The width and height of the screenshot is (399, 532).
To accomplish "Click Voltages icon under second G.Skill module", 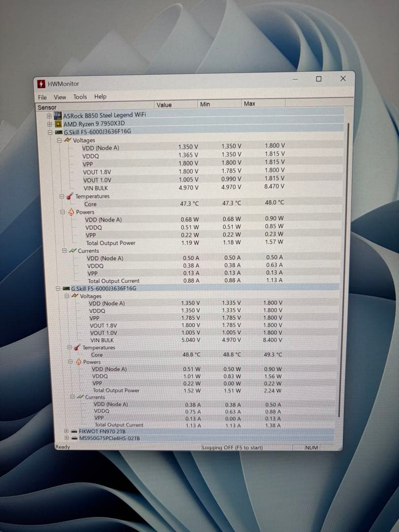I will pos(75,296).
